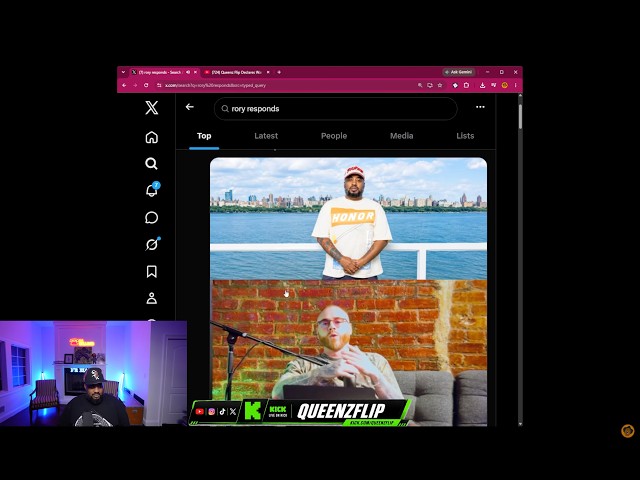
Task: Click the page vertical scrollbar thumb
Action: [520, 117]
